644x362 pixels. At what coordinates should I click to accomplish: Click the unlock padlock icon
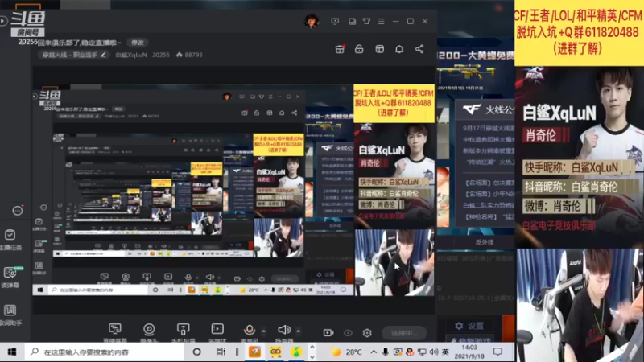pyautogui.click(x=359, y=49)
